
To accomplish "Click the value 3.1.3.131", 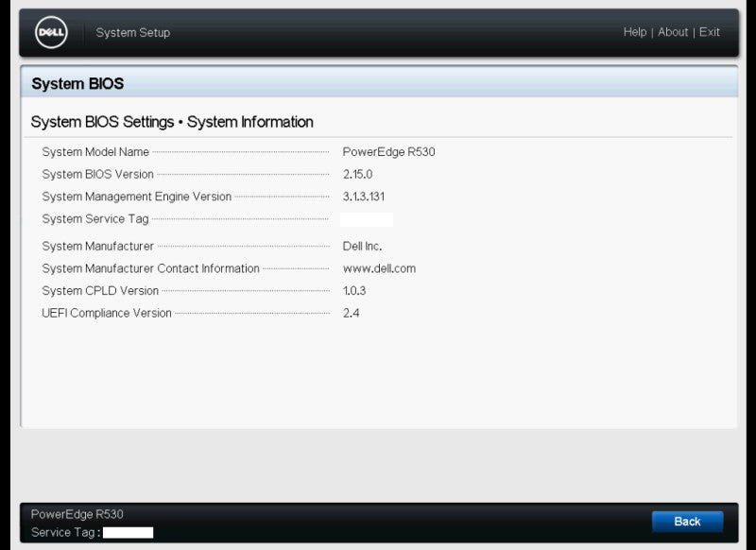I will point(364,197).
